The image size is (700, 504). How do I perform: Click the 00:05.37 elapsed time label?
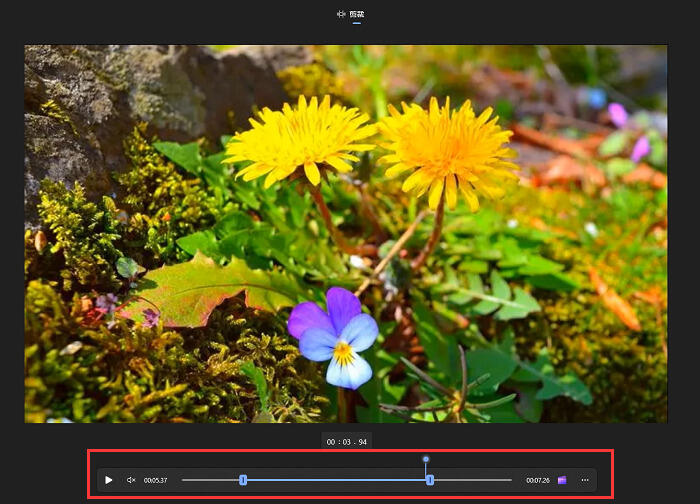pyautogui.click(x=155, y=480)
